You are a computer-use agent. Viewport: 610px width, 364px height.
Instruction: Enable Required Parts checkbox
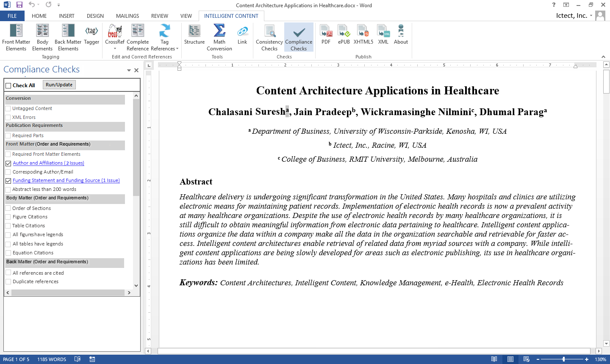click(x=8, y=135)
